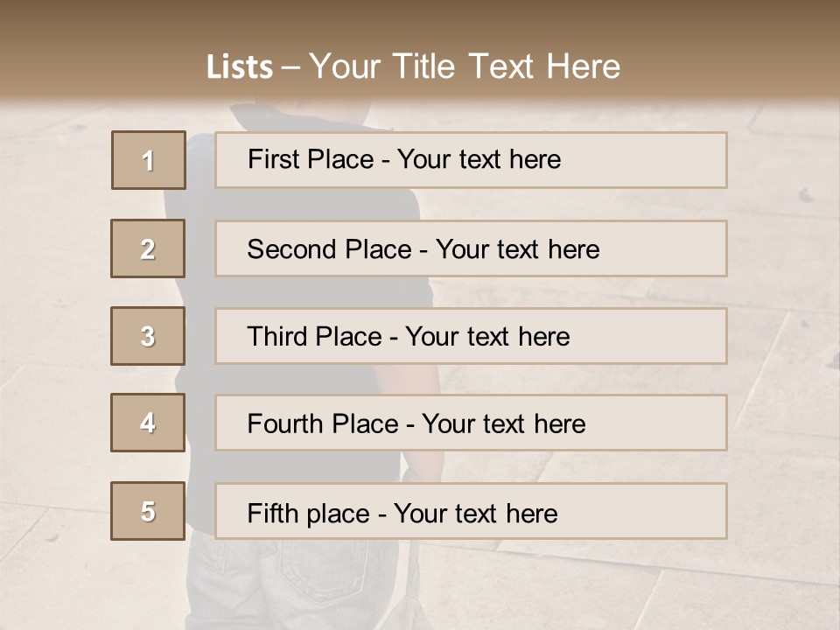Viewport: 840px width, 630px height.
Task: Click the child's head below the title band
Action: tap(262, 116)
